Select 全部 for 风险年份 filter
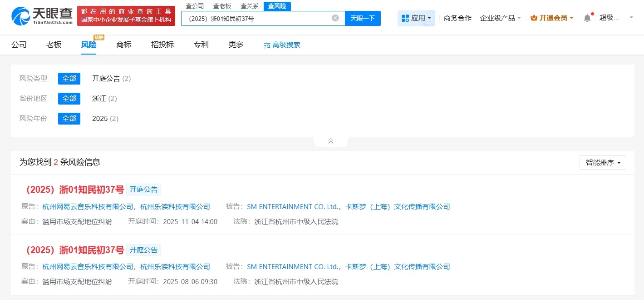This screenshot has width=644, height=300. tap(69, 118)
